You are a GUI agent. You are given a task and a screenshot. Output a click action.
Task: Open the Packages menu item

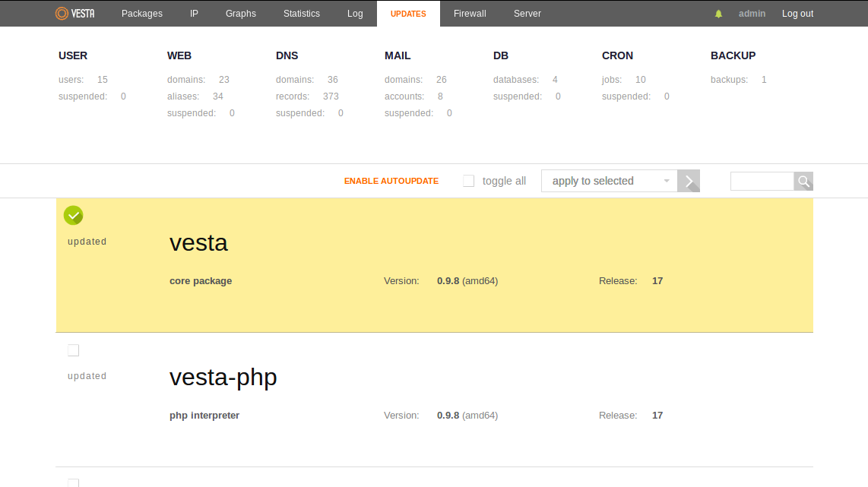click(x=142, y=14)
